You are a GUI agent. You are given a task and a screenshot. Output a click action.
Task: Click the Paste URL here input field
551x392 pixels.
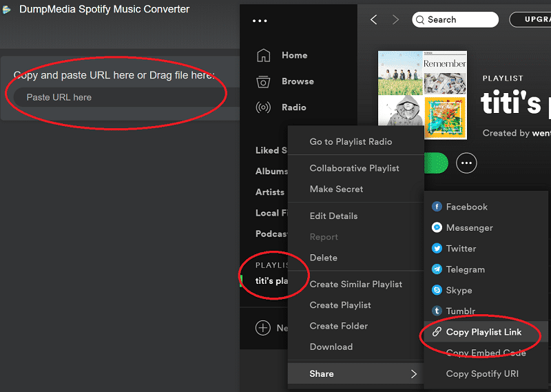127,97
